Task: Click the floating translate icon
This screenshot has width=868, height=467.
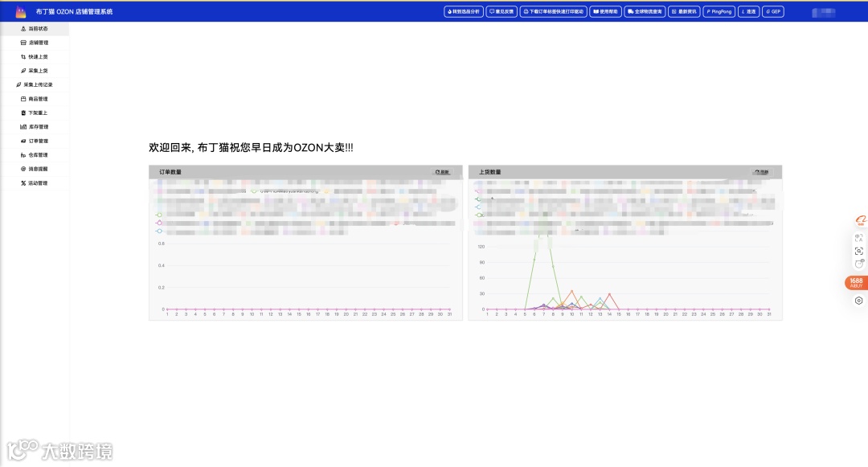Action: [x=858, y=238]
